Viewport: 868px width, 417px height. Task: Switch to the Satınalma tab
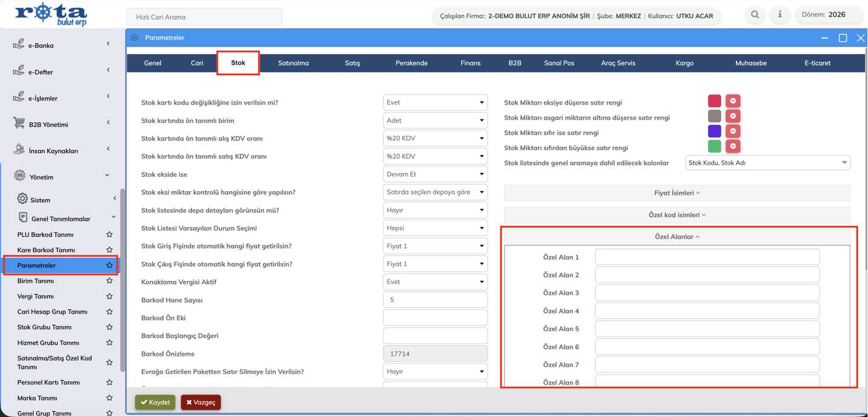point(293,63)
